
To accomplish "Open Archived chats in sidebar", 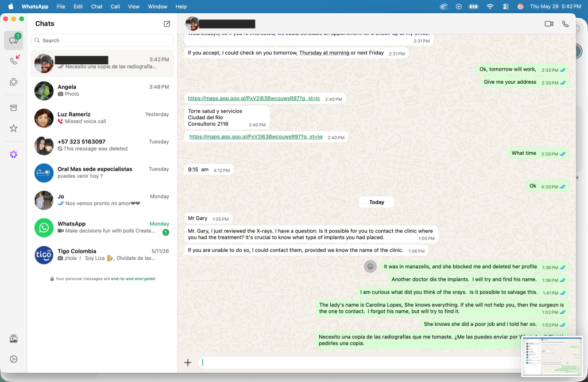I will [14, 108].
